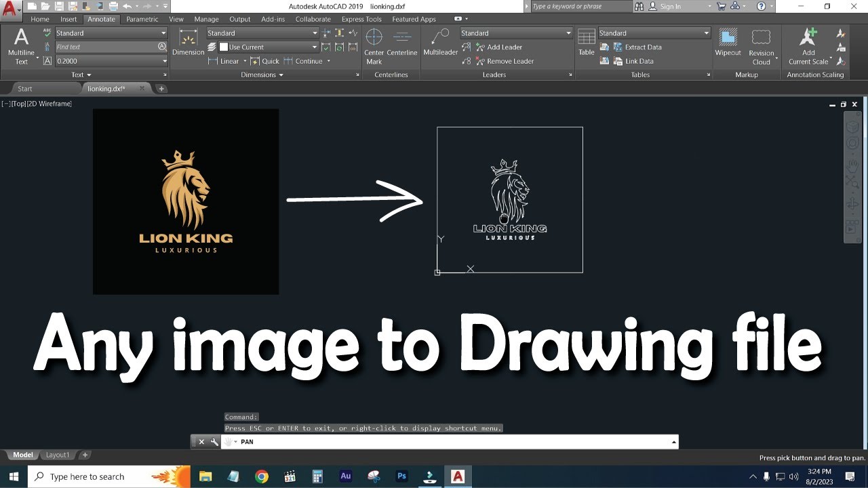Open the Insert ribbon tab
The image size is (868, 488).
click(x=68, y=19)
